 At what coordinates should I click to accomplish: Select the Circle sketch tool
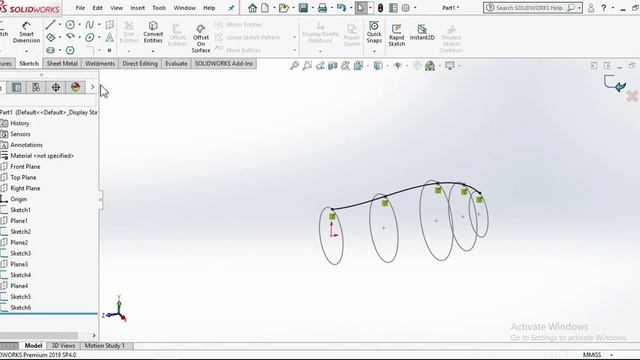pyautogui.click(x=70, y=24)
